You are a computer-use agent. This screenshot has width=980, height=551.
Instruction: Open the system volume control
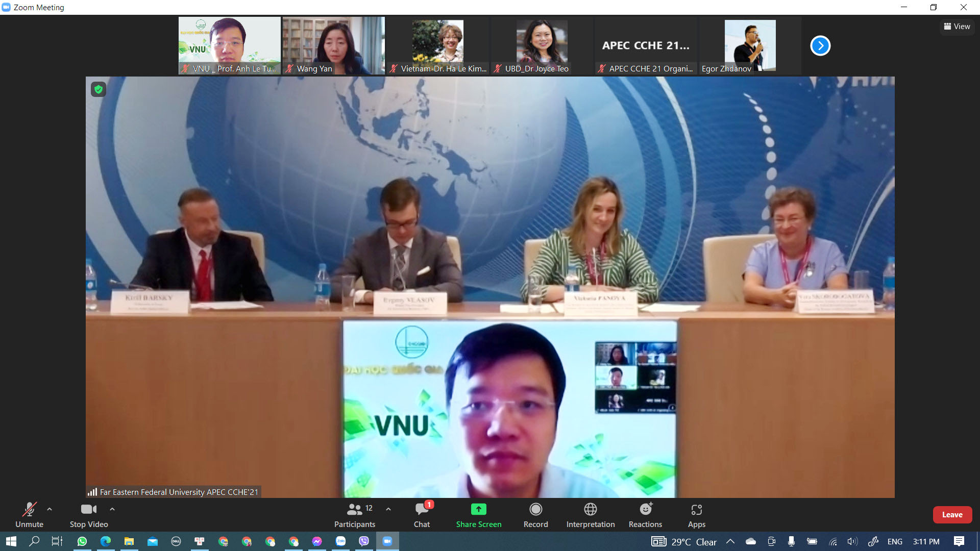[x=852, y=541]
